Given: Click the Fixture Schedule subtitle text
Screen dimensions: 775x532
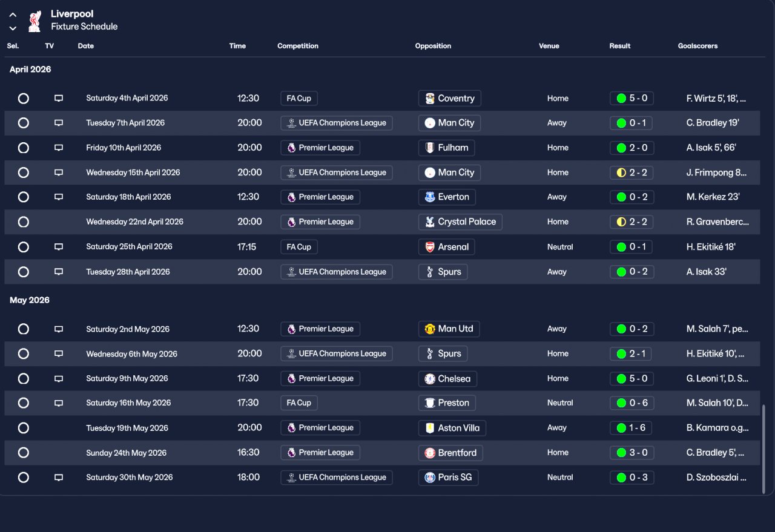Looking at the screenshot, I should 84,27.
